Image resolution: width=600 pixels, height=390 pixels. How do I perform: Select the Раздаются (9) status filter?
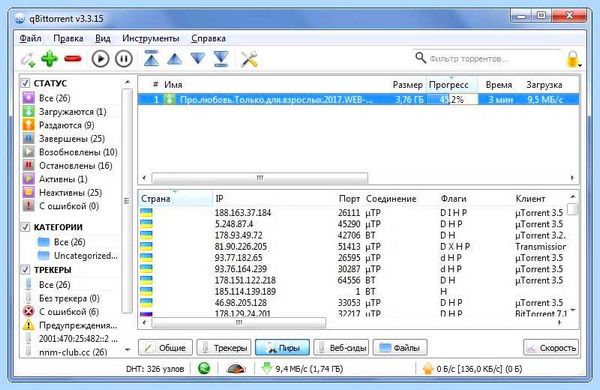tap(58, 125)
